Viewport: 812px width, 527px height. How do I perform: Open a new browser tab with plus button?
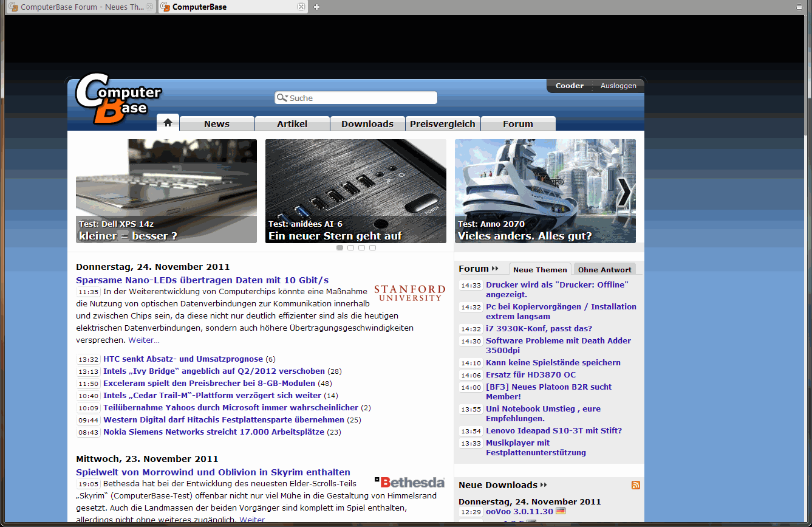(x=316, y=7)
